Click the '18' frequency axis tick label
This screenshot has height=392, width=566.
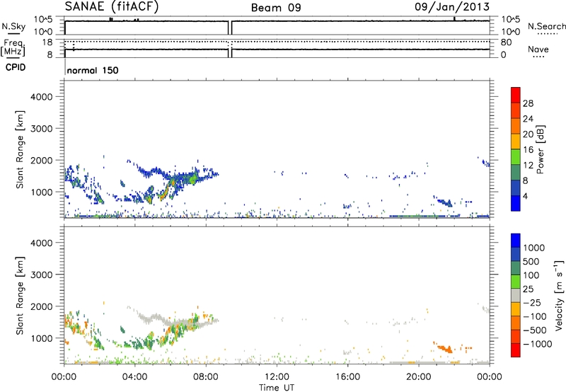[47, 42]
